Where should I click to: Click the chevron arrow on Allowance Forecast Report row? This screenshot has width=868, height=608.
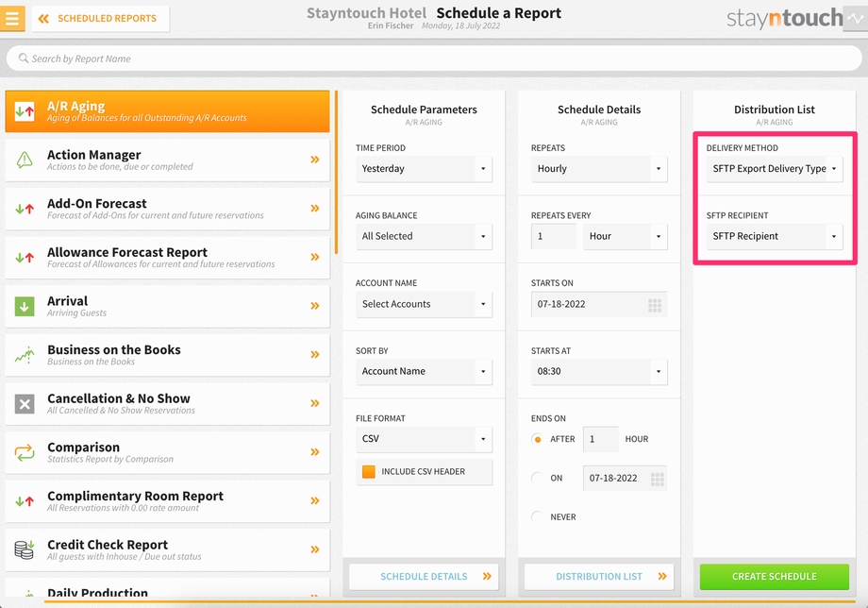click(315, 257)
